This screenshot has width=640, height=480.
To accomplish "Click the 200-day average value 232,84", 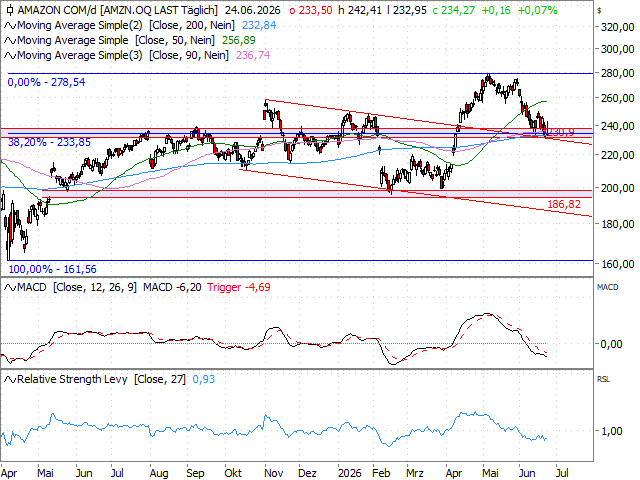I will click(259, 25).
